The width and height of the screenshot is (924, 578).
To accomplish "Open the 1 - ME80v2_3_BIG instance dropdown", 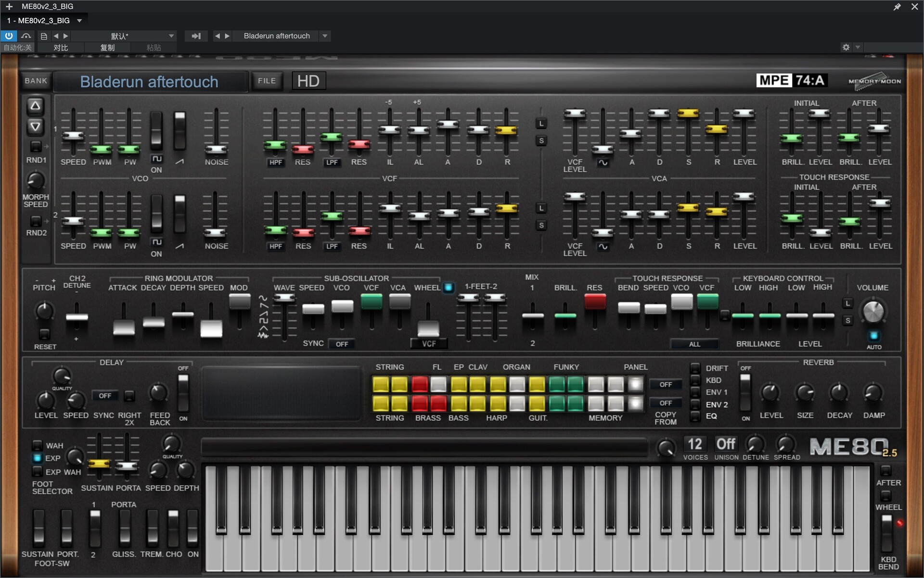I will pos(79,21).
